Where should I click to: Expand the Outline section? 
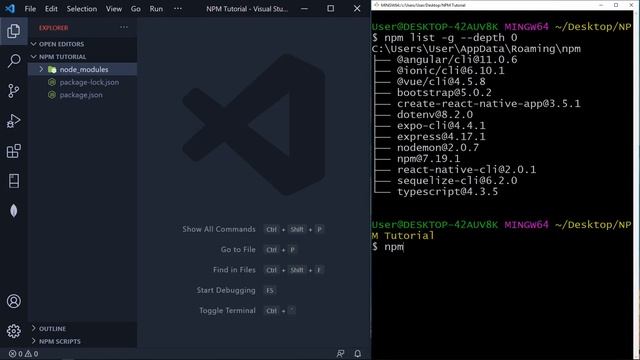click(34, 328)
